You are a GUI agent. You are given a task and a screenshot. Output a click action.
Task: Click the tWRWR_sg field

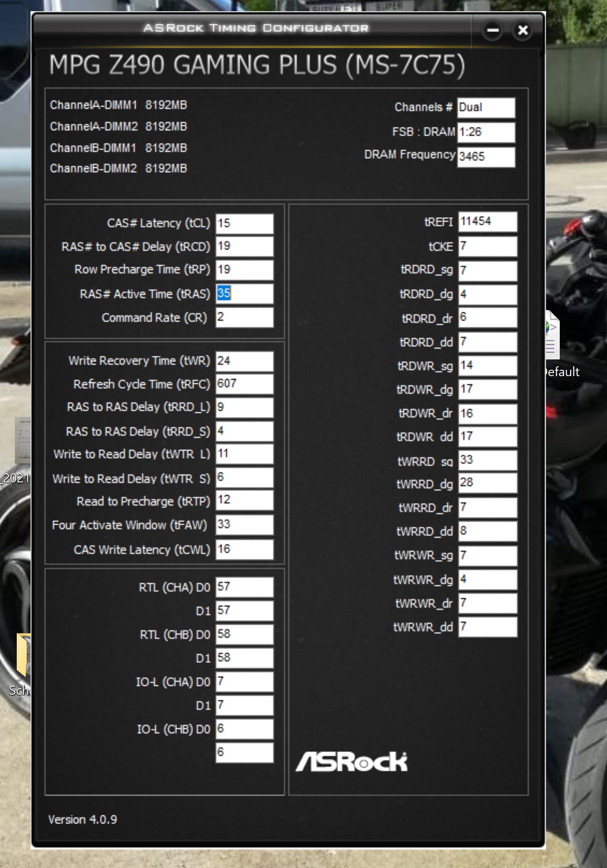click(x=488, y=556)
